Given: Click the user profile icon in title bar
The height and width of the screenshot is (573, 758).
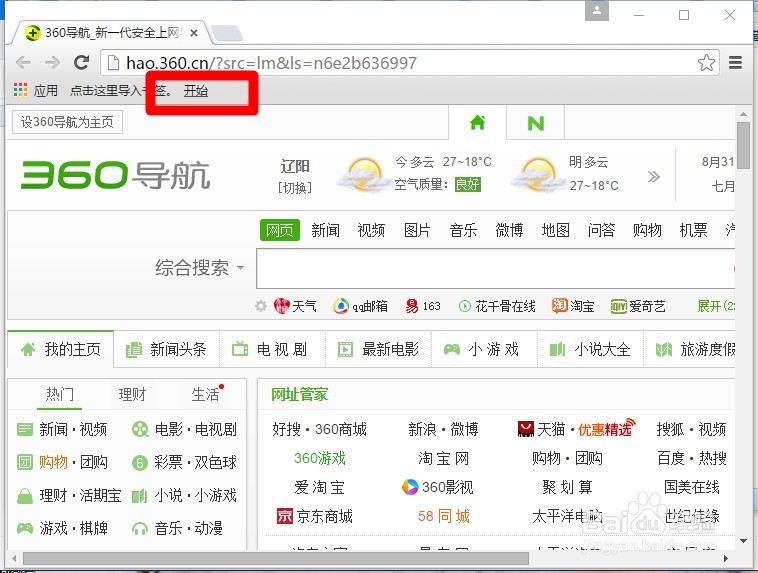Looking at the screenshot, I should tap(597, 11).
